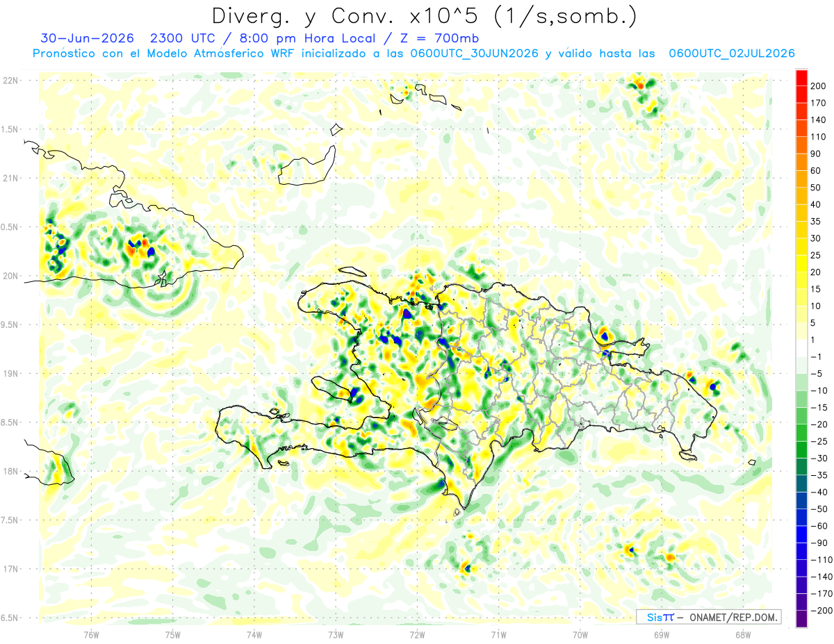Click the '18N' latitude label
Screen dimensions: 834x644
[12, 471]
